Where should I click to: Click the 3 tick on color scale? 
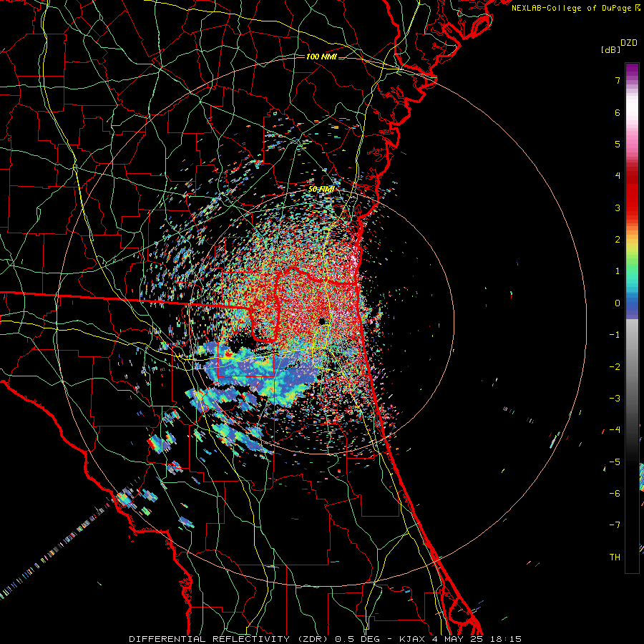point(618,208)
